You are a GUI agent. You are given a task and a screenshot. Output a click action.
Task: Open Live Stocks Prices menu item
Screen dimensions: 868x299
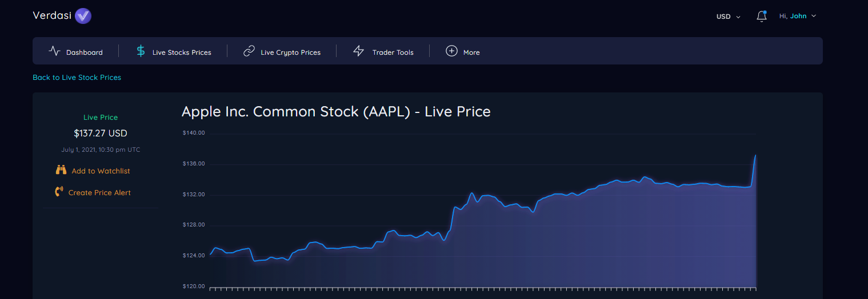(x=182, y=52)
